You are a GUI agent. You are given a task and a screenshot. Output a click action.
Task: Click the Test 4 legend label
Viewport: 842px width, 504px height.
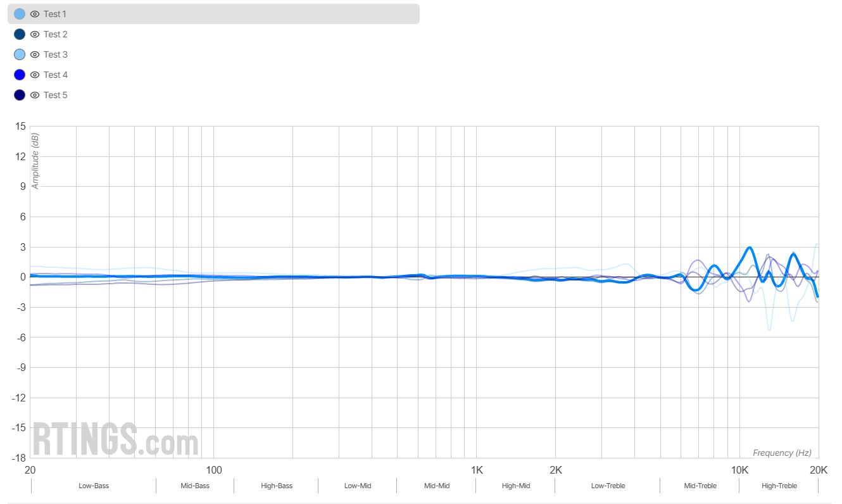click(55, 75)
